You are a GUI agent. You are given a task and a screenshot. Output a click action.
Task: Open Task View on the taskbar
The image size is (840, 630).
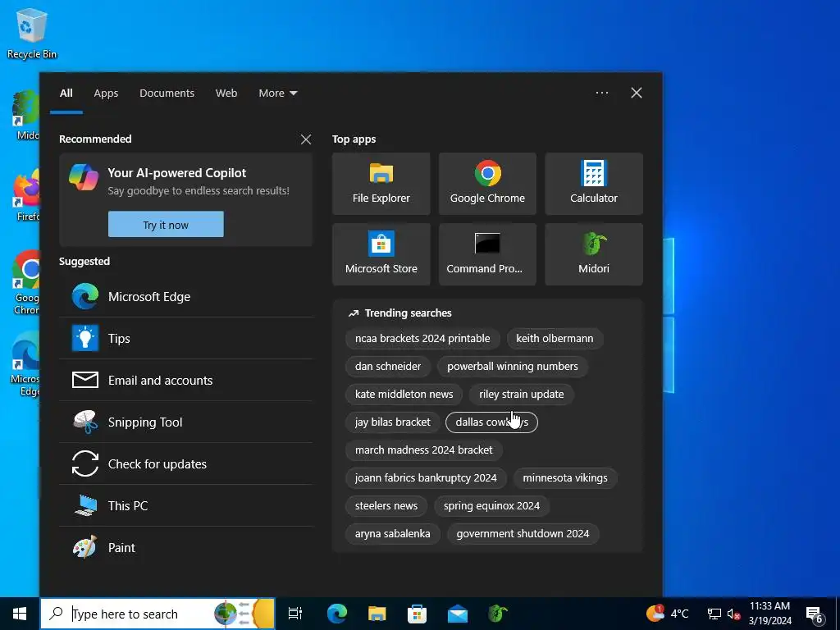tap(295, 614)
